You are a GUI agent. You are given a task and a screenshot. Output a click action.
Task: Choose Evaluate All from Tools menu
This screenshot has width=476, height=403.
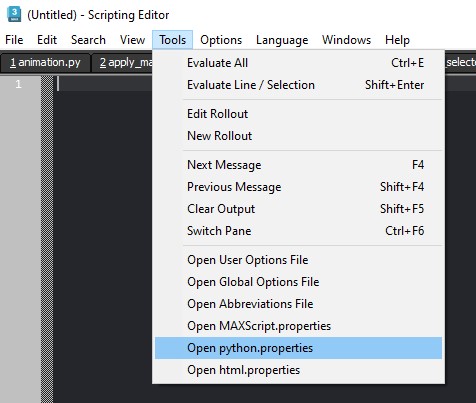click(x=298, y=63)
